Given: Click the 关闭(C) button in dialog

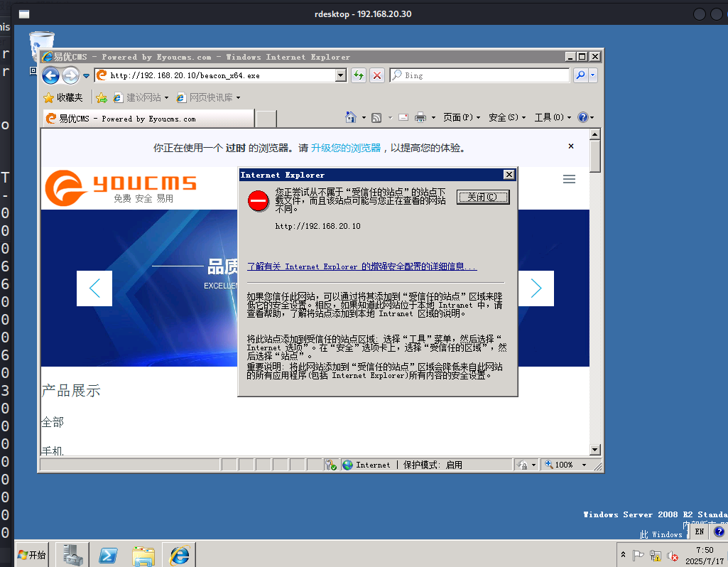Looking at the screenshot, I should pos(483,198).
